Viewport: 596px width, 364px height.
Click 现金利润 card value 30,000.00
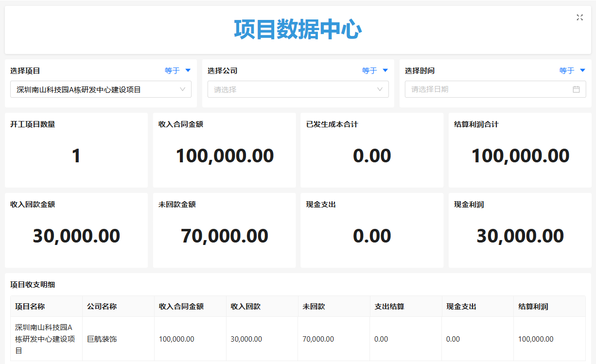(520, 236)
